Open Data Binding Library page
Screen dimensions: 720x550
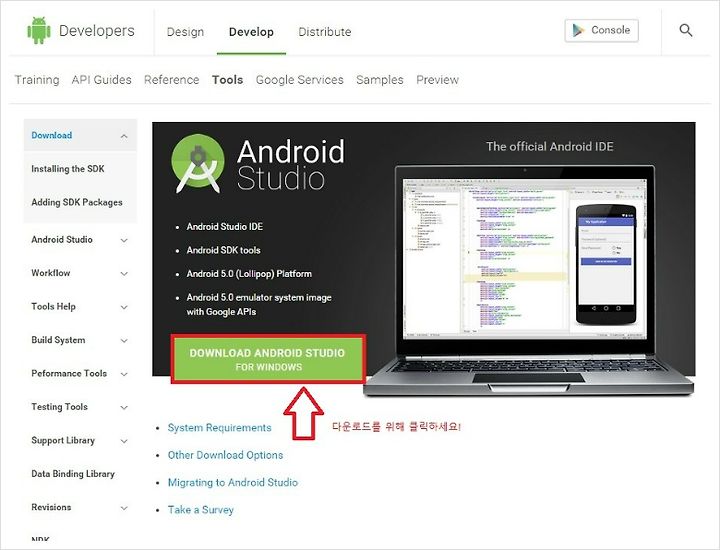73,474
